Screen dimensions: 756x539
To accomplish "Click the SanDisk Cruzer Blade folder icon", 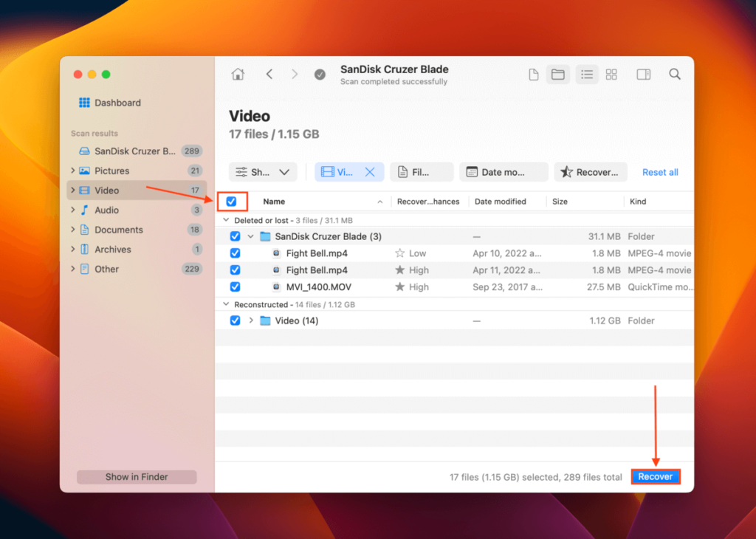I will click(x=265, y=236).
